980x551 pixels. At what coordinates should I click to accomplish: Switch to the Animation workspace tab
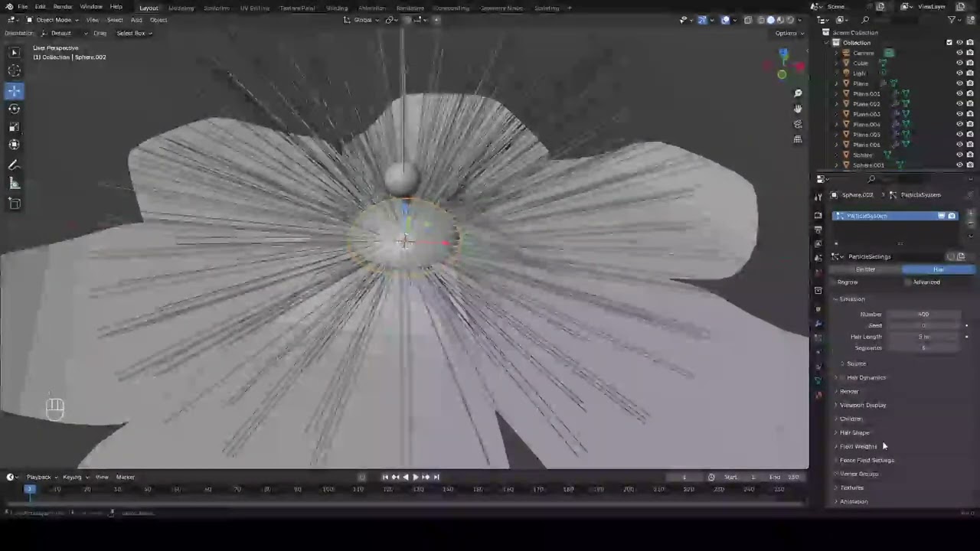(x=371, y=8)
